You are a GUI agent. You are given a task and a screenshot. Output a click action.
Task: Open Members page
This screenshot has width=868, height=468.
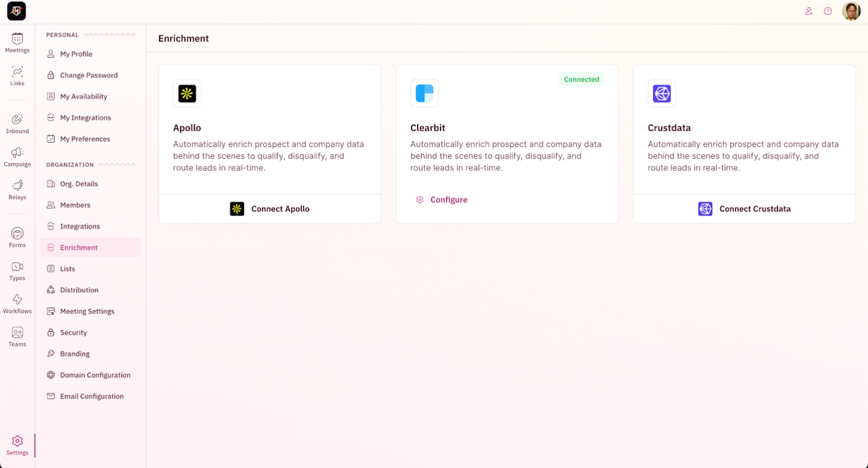click(90, 205)
